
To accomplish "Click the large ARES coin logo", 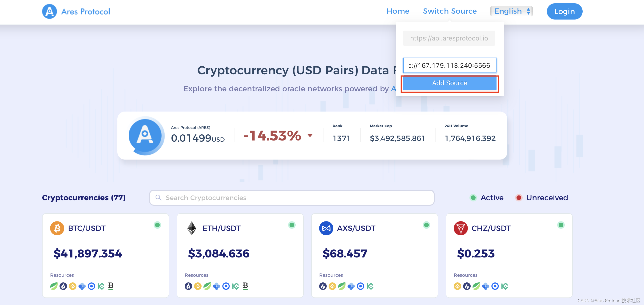I will [146, 135].
